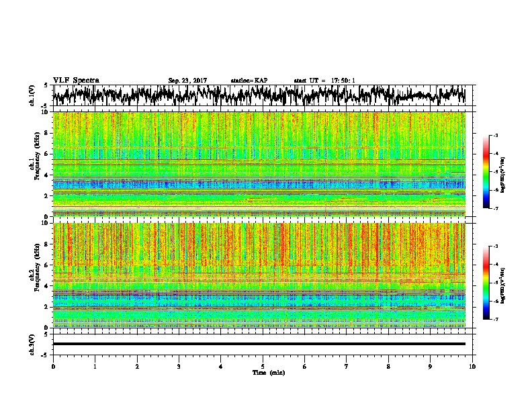Click the "Time (min)" axis title
The width and height of the screenshot is (532, 411).
click(269, 373)
